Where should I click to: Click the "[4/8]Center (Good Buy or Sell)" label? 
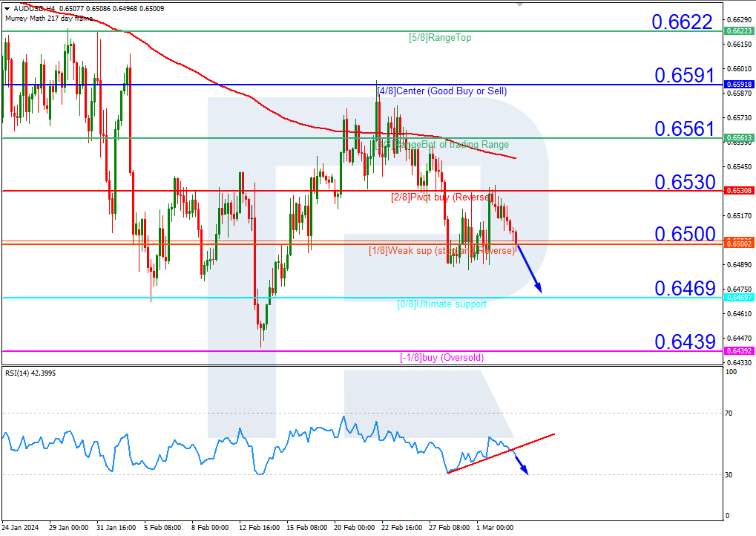click(442, 91)
